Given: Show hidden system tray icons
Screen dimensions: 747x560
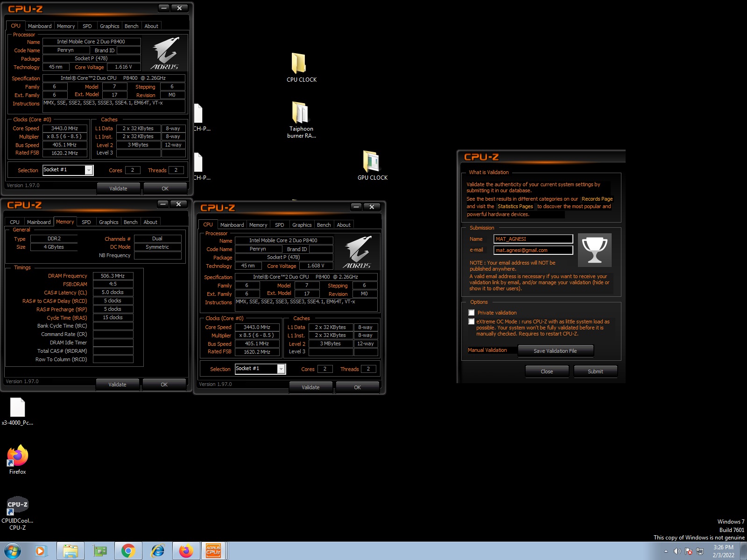Looking at the screenshot, I should point(666,551).
